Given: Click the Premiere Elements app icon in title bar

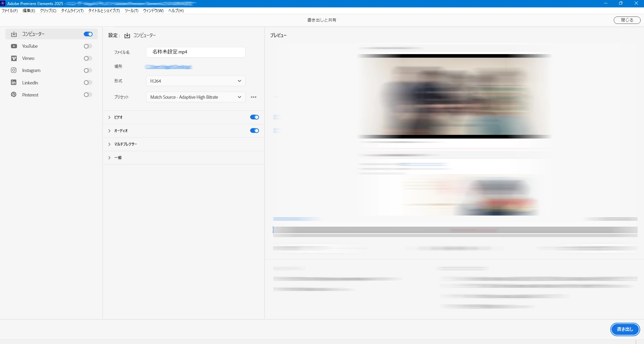Looking at the screenshot, I should 3,3.
